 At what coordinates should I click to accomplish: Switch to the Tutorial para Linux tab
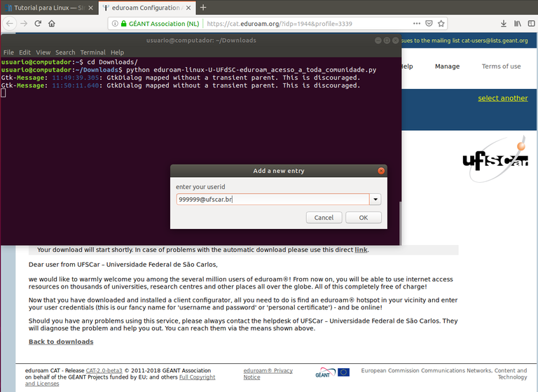click(50, 8)
